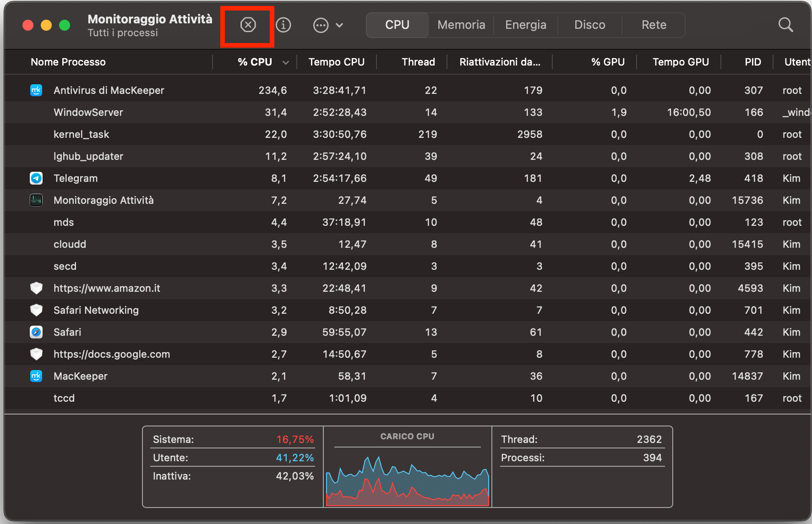Click PID 15736 cell
The height and width of the screenshot is (524, 812).
747,200
